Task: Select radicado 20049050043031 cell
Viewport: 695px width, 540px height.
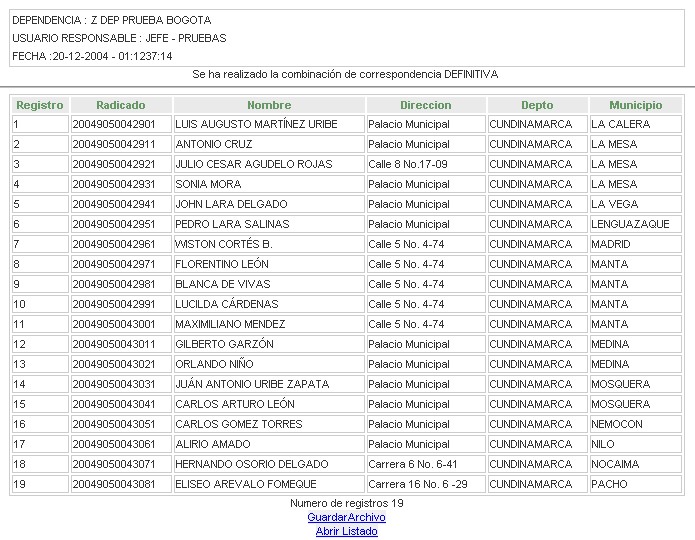Action: 121,384
